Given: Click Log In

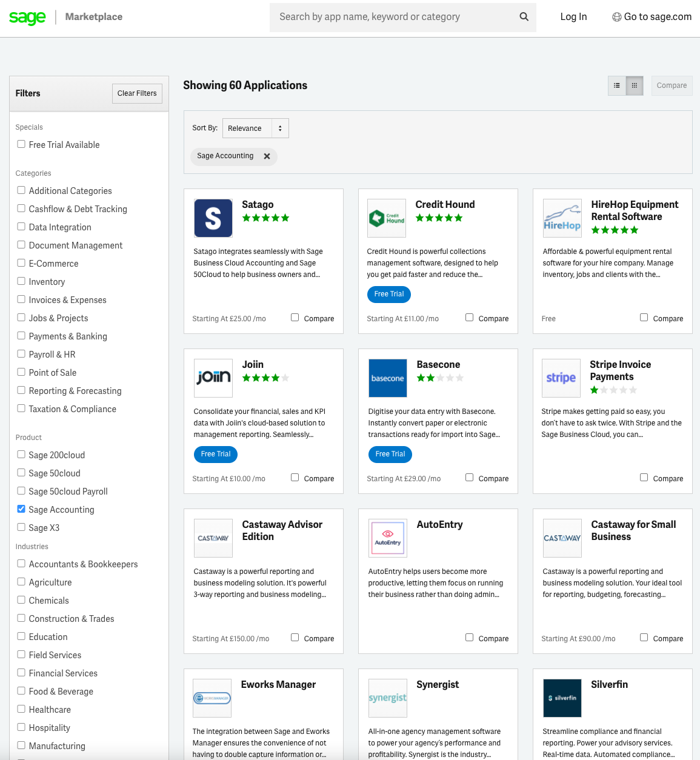Looking at the screenshot, I should coord(573,17).
